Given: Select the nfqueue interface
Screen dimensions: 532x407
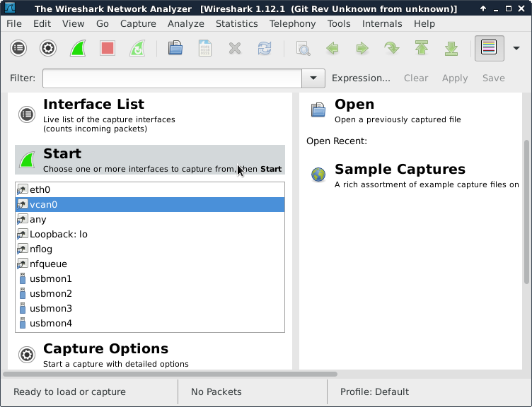Looking at the screenshot, I should (150, 264).
